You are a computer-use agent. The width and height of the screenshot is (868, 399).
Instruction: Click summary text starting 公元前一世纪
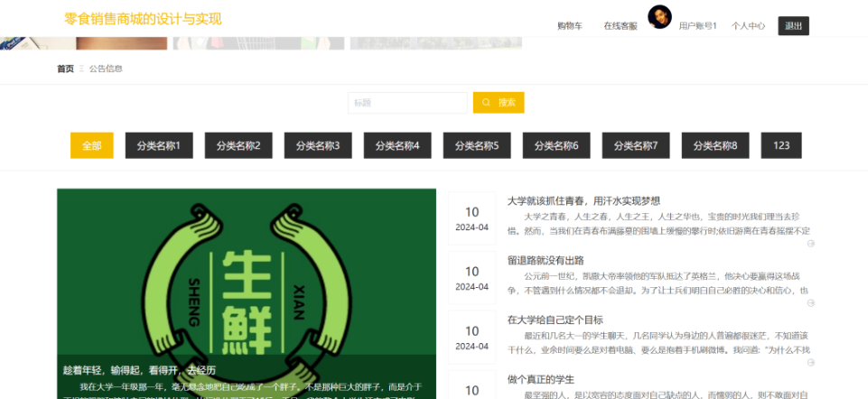tap(658, 283)
